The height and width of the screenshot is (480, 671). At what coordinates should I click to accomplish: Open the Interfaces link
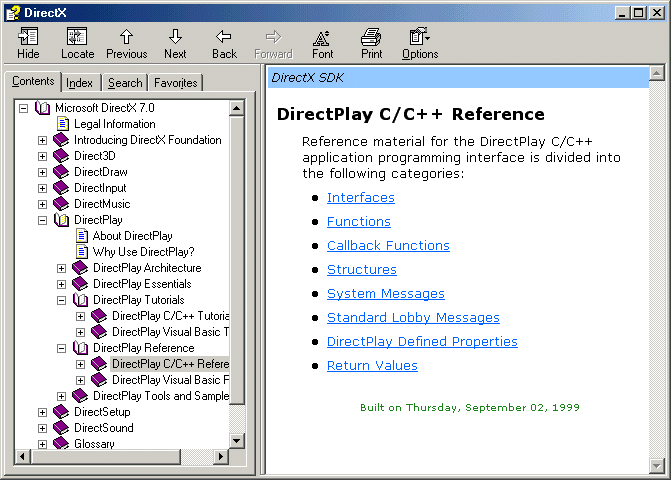(x=360, y=198)
